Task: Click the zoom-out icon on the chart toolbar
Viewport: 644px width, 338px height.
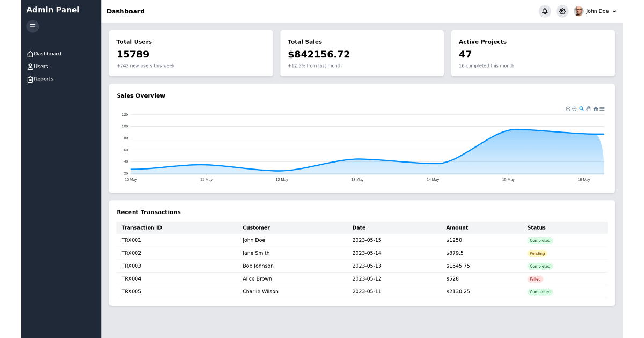Action: (x=574, y=108)
